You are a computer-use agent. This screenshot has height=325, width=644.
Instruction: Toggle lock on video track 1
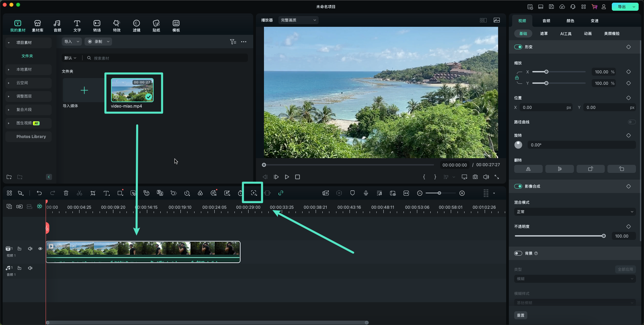[19, 249]
